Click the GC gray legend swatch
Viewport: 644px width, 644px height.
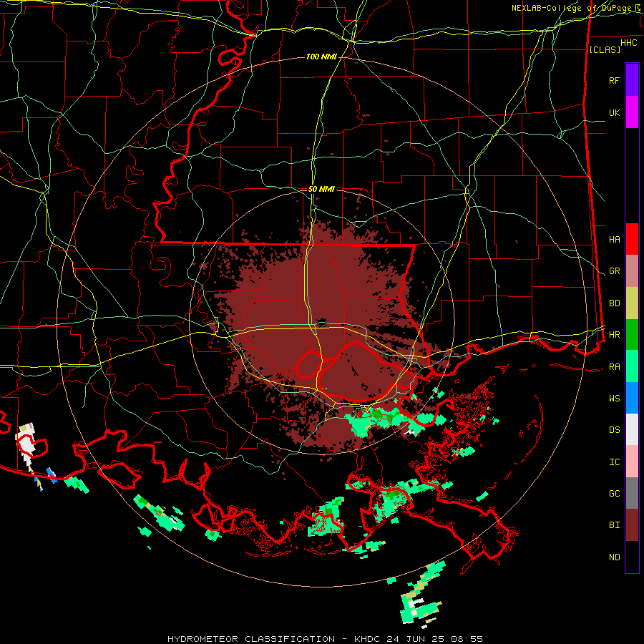[x=632, y=493]
